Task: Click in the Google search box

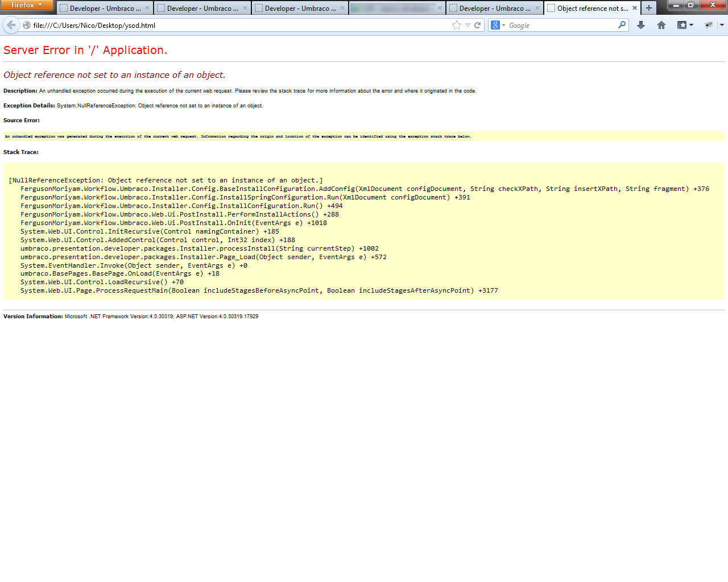Action: click(561, 25)
